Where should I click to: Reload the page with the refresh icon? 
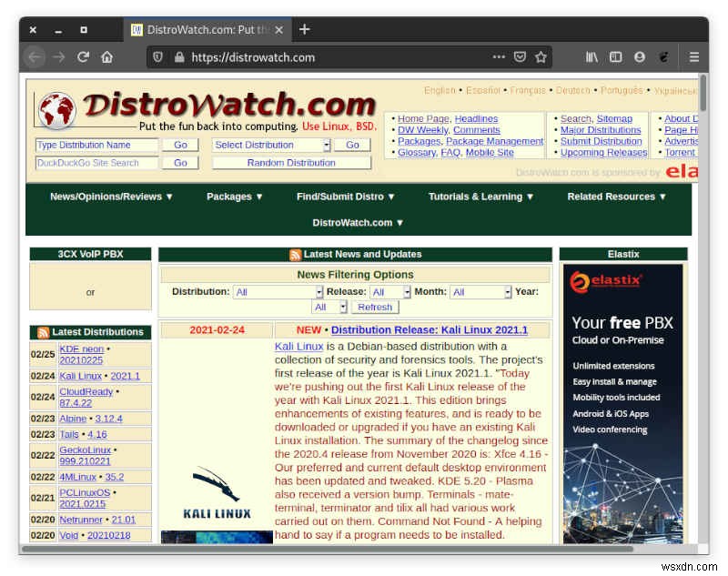pyautogui.click(x=84, y=56)
